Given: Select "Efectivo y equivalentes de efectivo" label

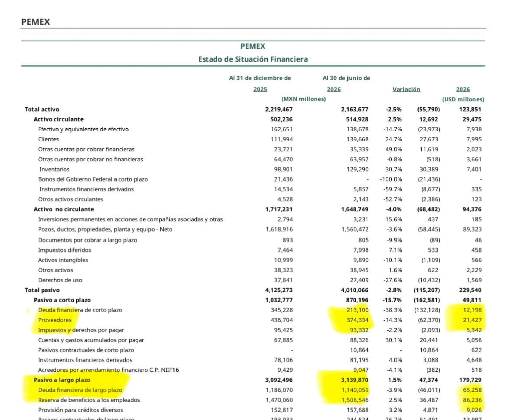Looking at the screenshot, I should [x=83, y=129].
